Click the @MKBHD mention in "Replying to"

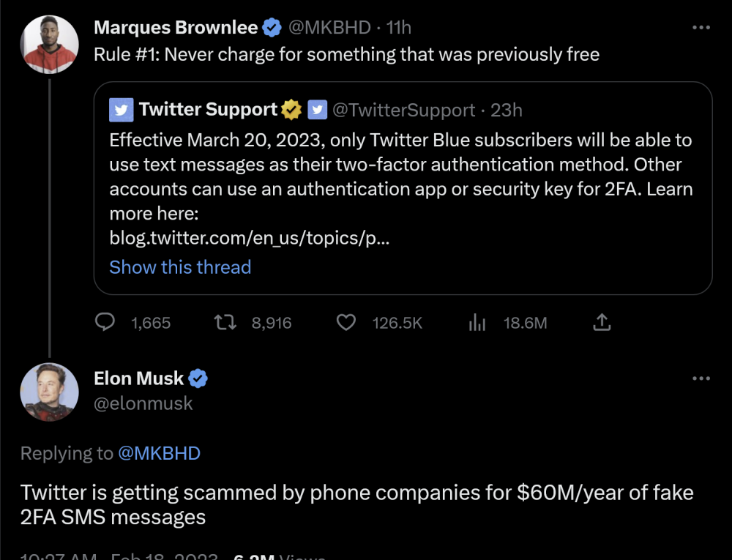[x=159, y=453]
